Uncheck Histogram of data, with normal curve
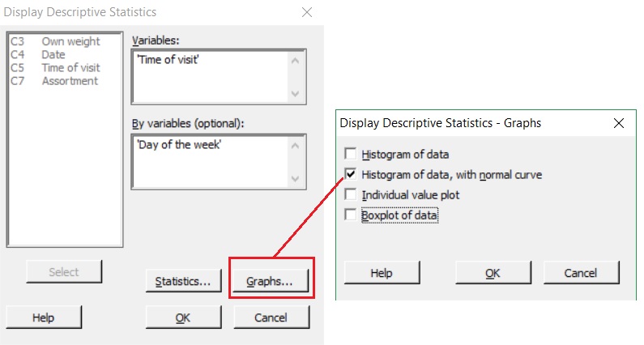Viewport: 644px width, 345px height. pyautogui.click(x=350, y=174)
